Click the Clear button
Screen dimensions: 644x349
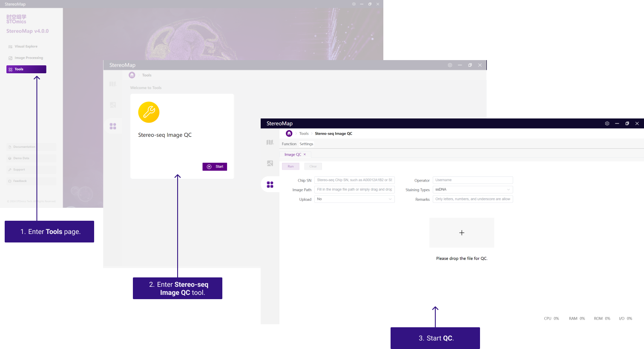pos(313,166)
